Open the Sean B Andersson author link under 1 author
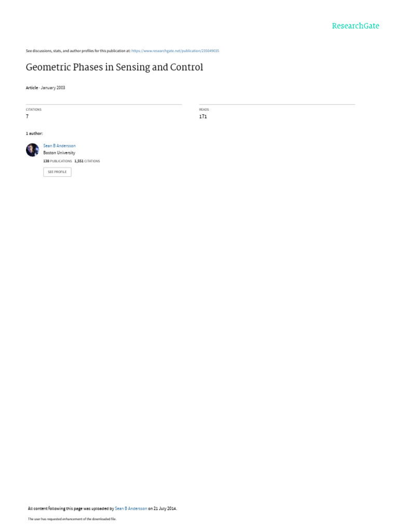399x532 pixels. coord(59,145)
